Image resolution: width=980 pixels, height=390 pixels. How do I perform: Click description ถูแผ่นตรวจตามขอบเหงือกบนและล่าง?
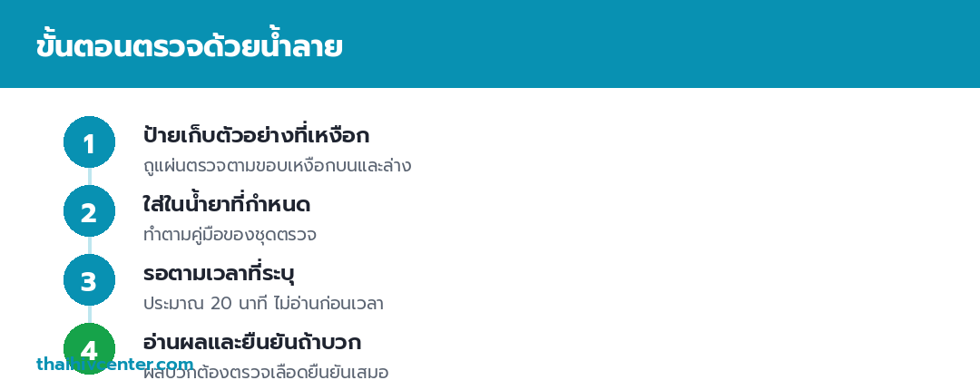coord(277,166)
